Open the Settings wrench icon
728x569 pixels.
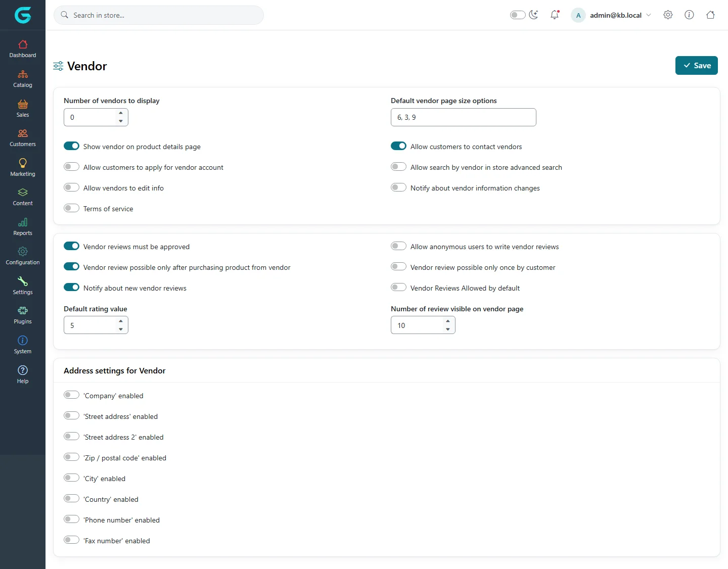tap(23, 281)
